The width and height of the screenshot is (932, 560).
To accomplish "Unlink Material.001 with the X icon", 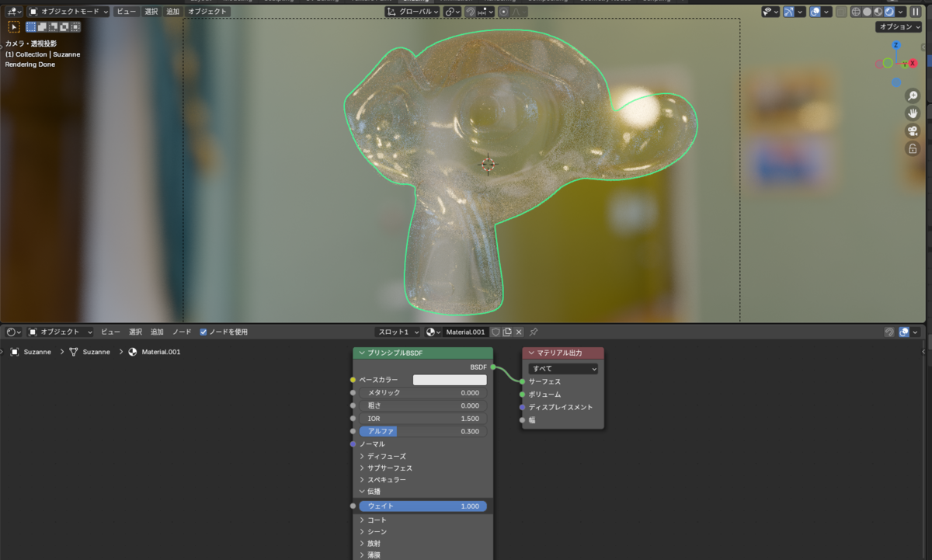I will (x=519, y=332).
